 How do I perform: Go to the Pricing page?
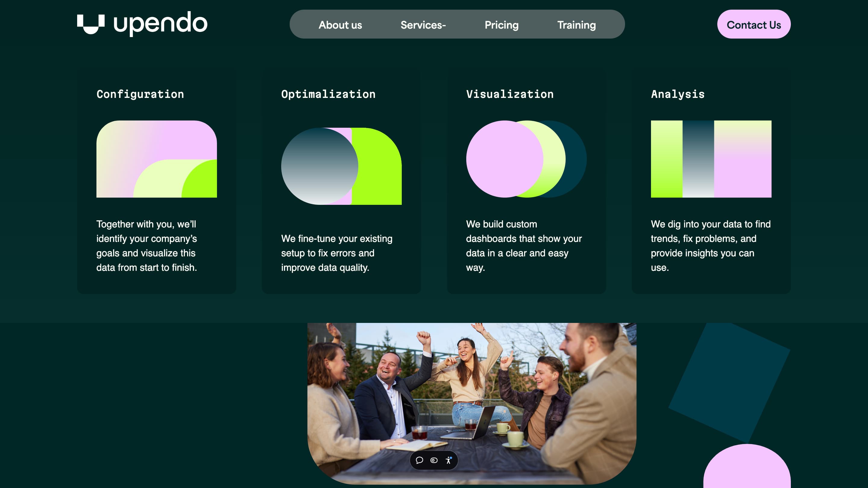(x=502, y=25)
